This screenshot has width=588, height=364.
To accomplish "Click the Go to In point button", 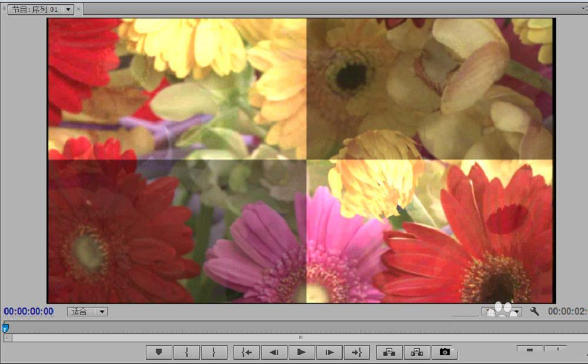I will [246, 352].
